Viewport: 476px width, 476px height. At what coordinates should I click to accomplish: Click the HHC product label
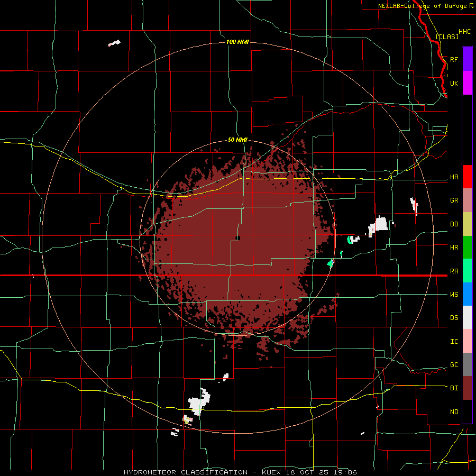(464, 32)
